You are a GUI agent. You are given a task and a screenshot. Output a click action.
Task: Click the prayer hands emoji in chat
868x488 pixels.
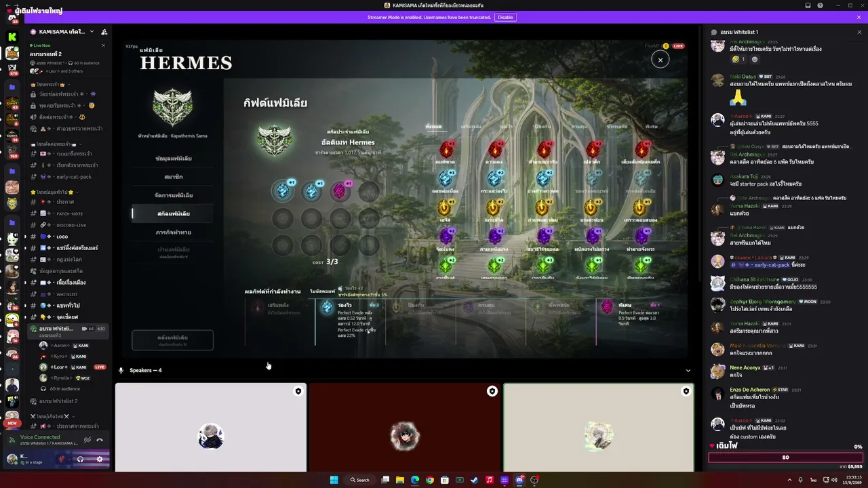[x=738, y=98]
